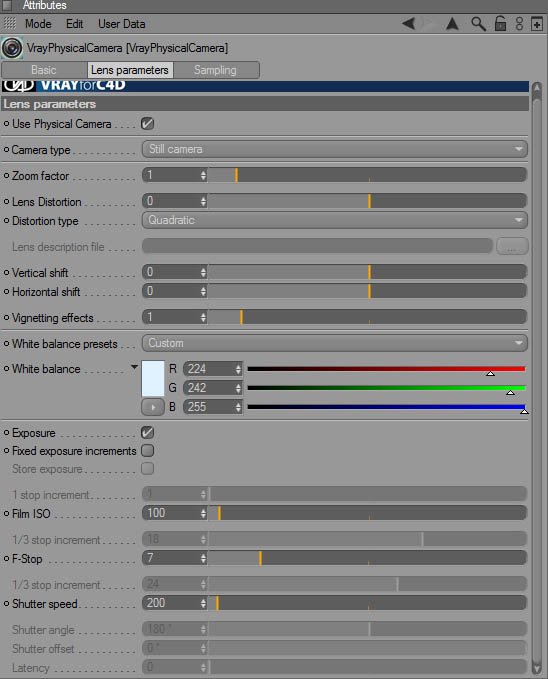Screen dimensions: 548x679
Task: Click Lens description file browse button
Action: pyautogui.click(x=512, y=246)
